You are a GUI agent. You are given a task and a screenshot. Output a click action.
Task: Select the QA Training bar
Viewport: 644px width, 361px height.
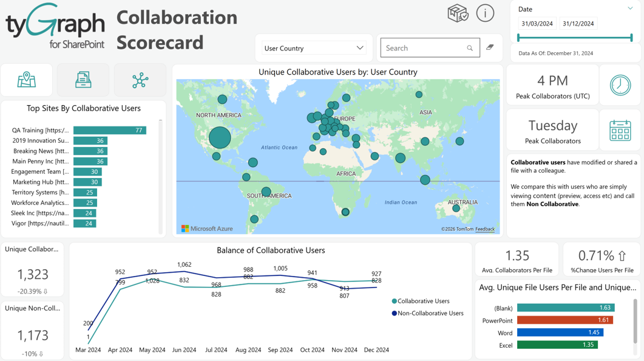point(110,130)
